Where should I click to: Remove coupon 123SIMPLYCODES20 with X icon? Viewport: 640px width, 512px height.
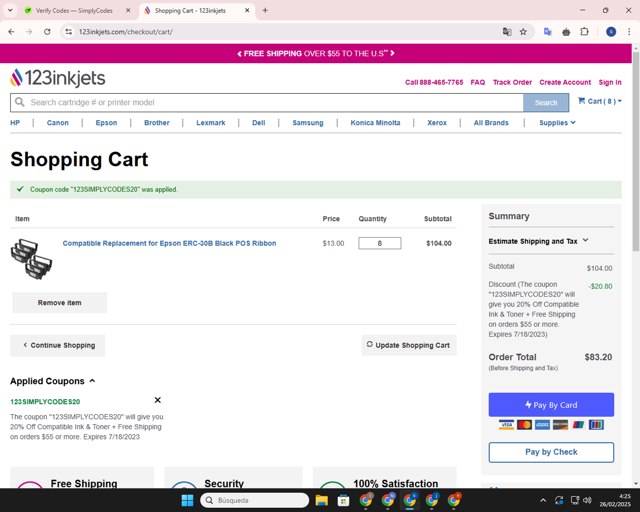pos(158,400)
